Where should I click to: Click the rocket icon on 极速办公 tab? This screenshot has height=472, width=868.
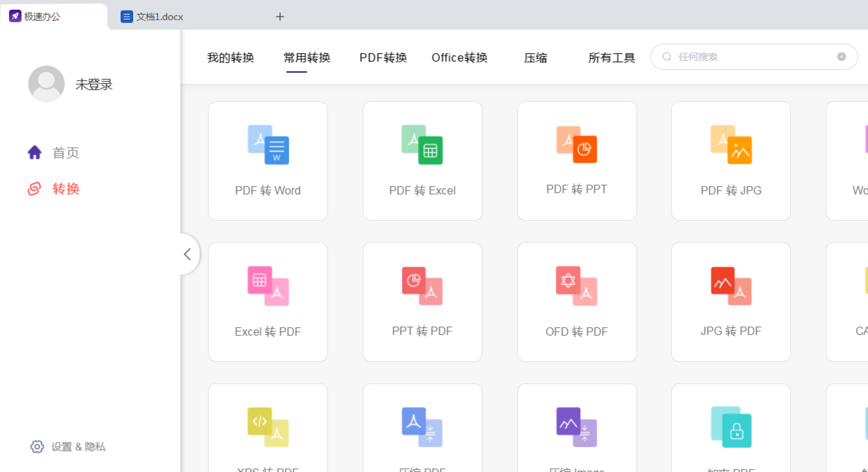pyautogui.click(x=15, y=16)
